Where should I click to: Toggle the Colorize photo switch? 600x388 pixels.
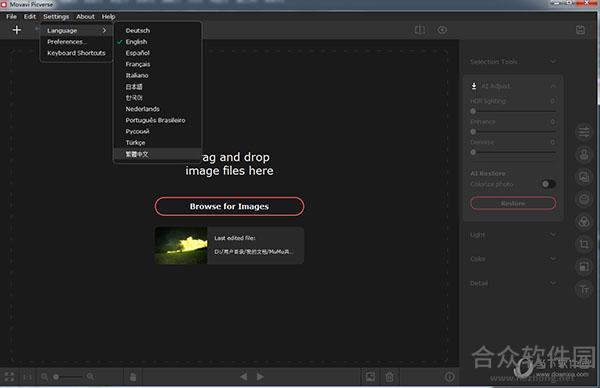(548, 184)
